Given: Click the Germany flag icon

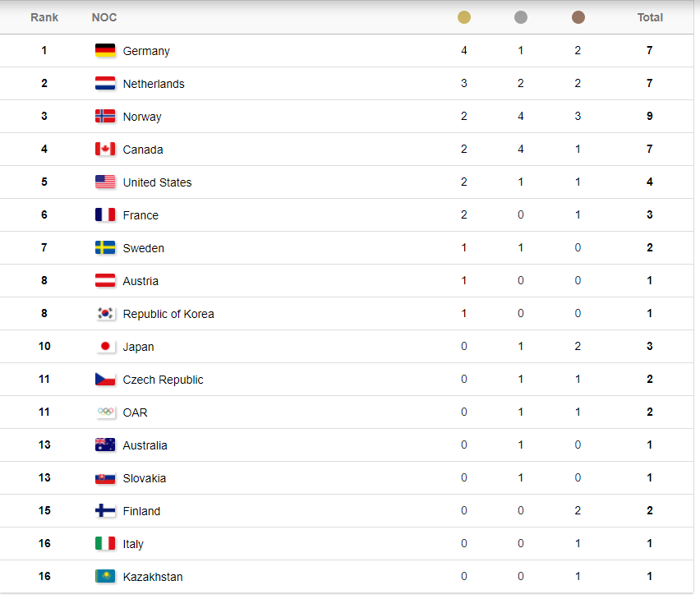Looking at the screenshot, I should tap(105, 51).
